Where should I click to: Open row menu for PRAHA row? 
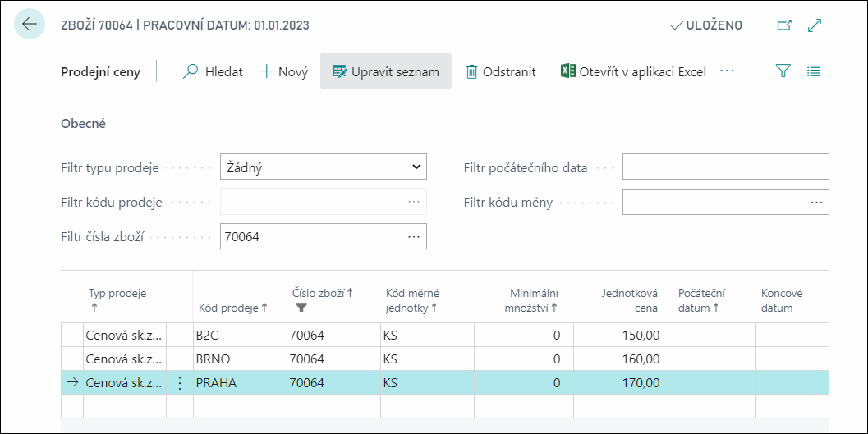[x=179, y=382]
